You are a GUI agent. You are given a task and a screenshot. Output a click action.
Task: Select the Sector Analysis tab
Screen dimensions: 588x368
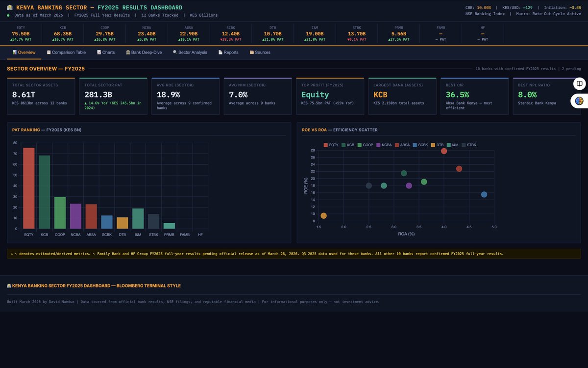(190, 53)
